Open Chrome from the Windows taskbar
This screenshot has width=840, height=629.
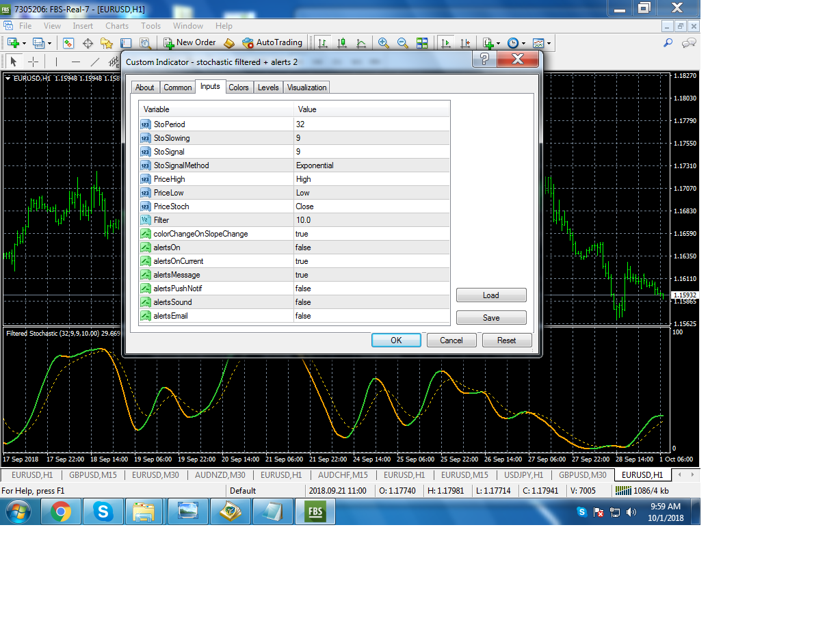point(61,511)
